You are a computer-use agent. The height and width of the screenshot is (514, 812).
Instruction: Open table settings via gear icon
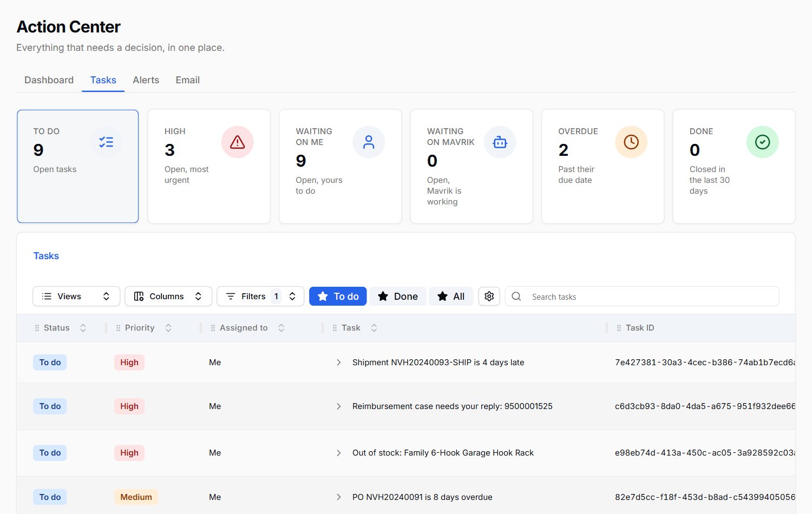[x=489, y=296]
